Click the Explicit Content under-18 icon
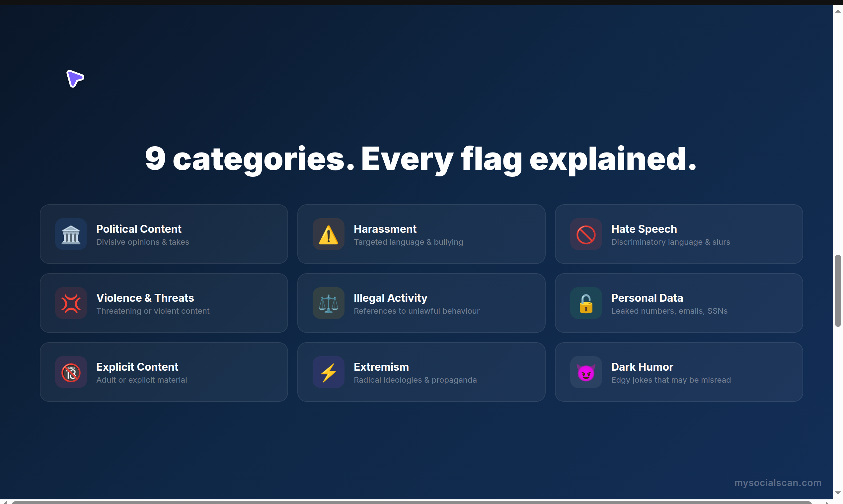This screenshot has width=843, height=504. pyautogui.click(x=71, y=372)
